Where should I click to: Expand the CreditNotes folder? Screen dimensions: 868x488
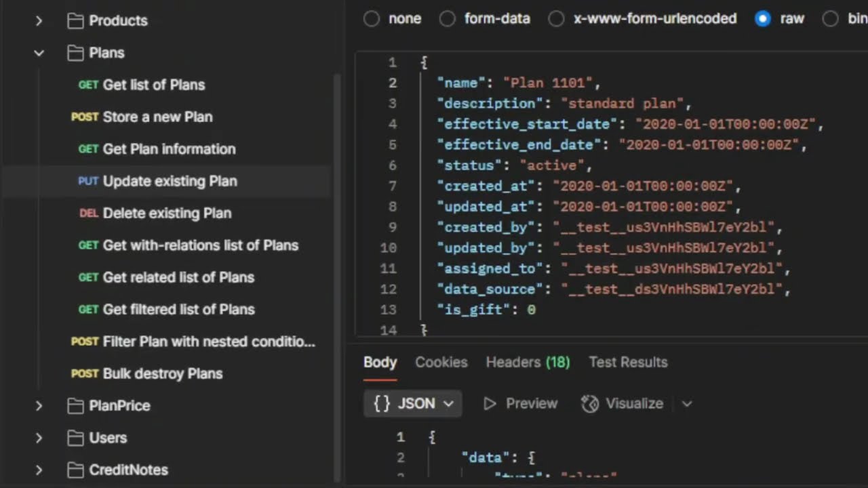[39, 470]
